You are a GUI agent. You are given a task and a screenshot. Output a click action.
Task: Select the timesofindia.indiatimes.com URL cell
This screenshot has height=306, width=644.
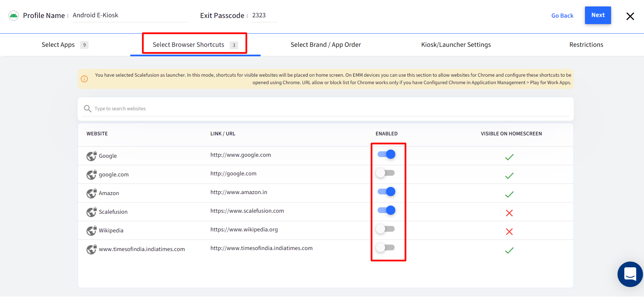(x=261, y=248)
